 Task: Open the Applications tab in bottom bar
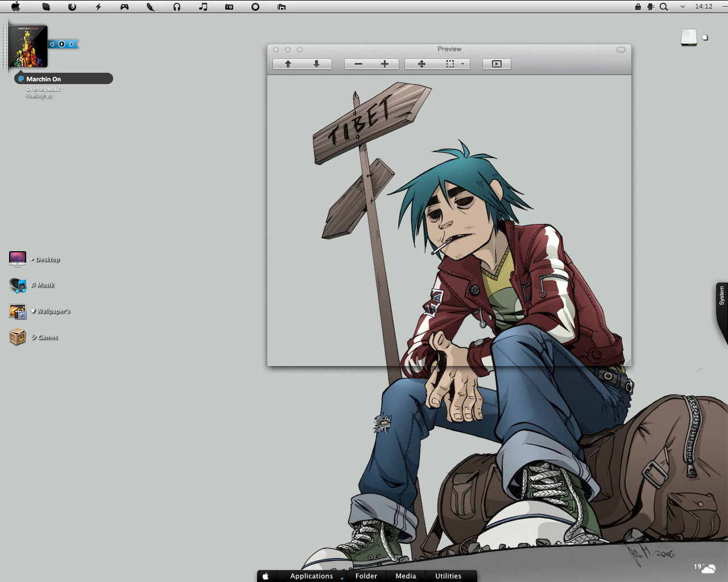tap(311, 576)
